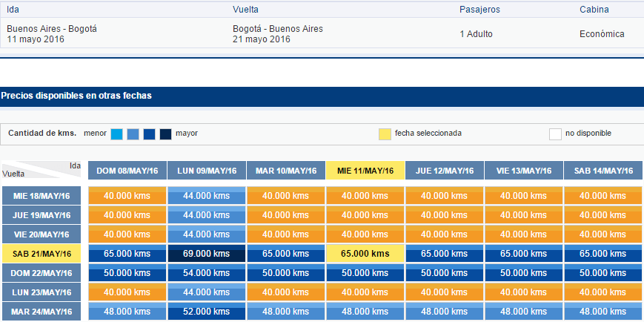Viewport: 644px width, 322px height.
Task: Pick 44.000 kms cell in MIE 18/MAY row
Action: point(207,196)
